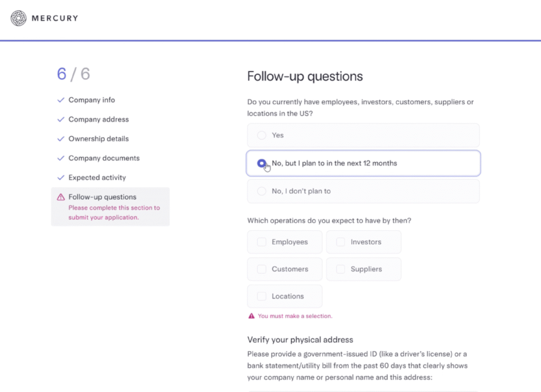Open the Company info step
541x392 pixels.
(x=91, y=100)
